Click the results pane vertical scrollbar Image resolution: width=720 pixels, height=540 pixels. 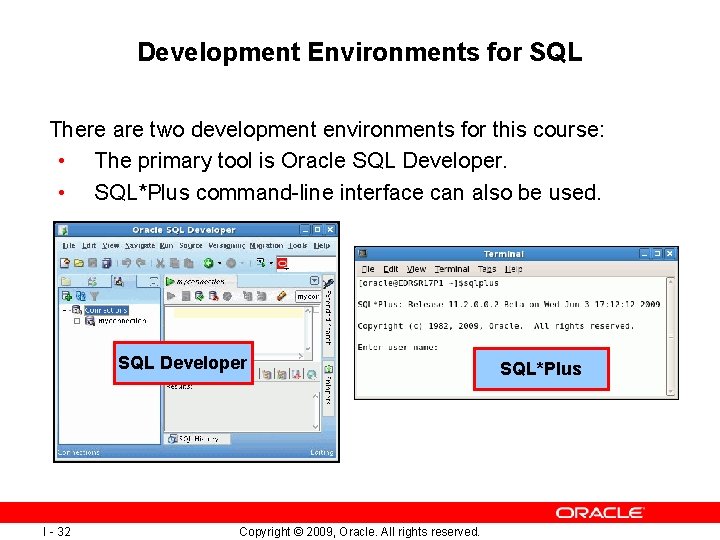(315, 411)
